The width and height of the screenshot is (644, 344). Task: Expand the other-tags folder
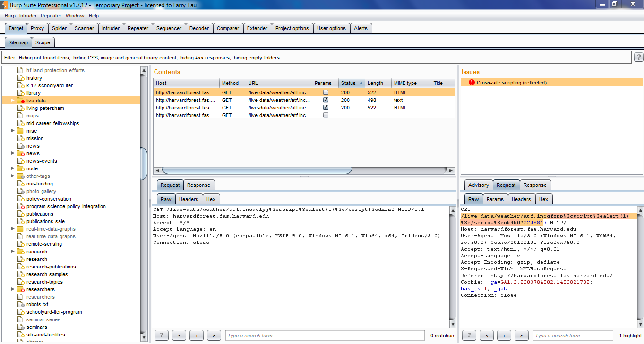(13, 176)
